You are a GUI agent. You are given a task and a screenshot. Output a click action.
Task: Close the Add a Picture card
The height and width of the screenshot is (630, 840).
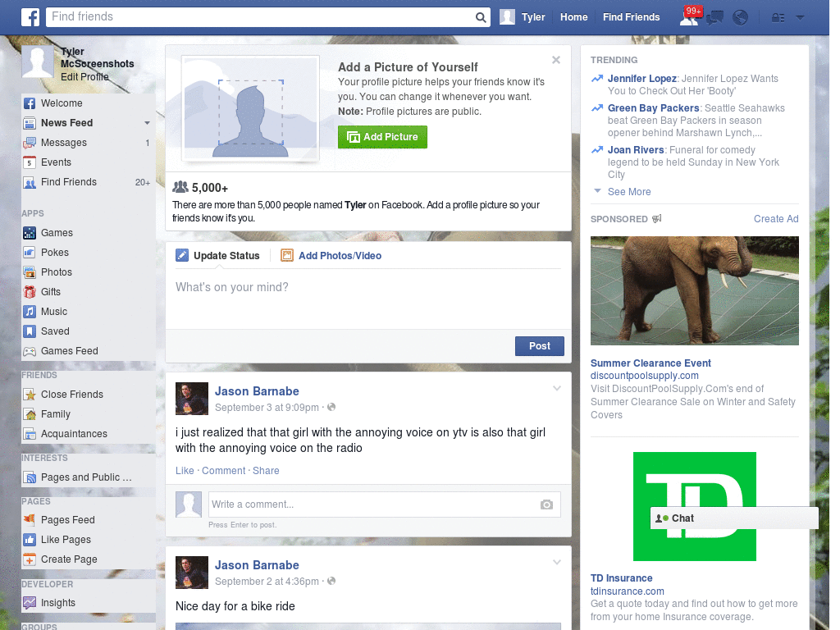click(x=556, y=60)
